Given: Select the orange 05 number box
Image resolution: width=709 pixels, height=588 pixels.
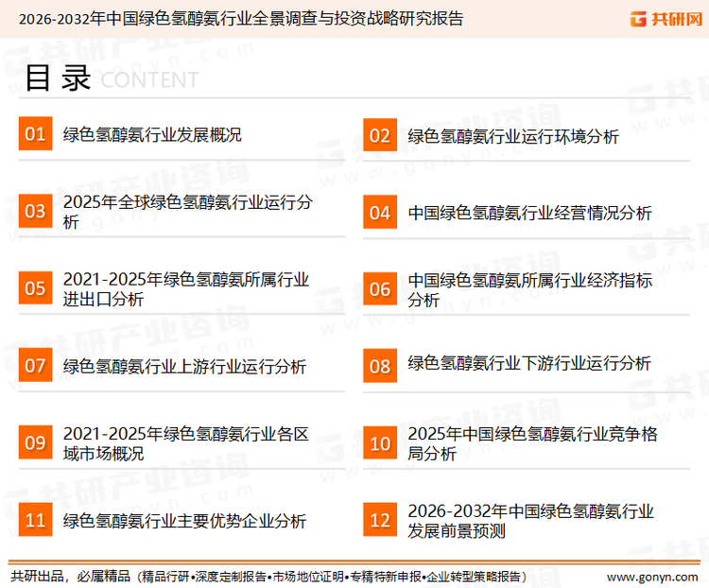Looking at the screenshot, I should point(35,288).
